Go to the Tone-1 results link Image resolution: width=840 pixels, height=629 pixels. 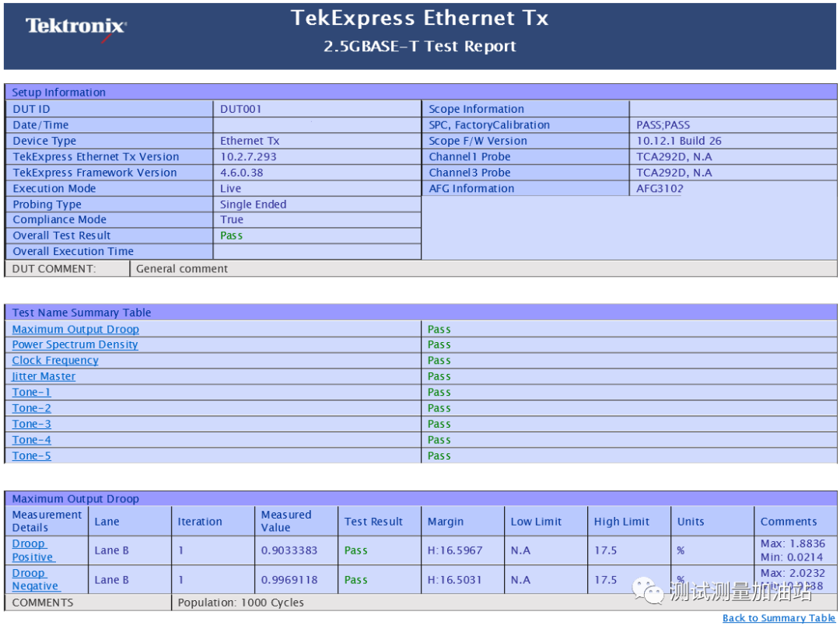(x=31, y=393)
